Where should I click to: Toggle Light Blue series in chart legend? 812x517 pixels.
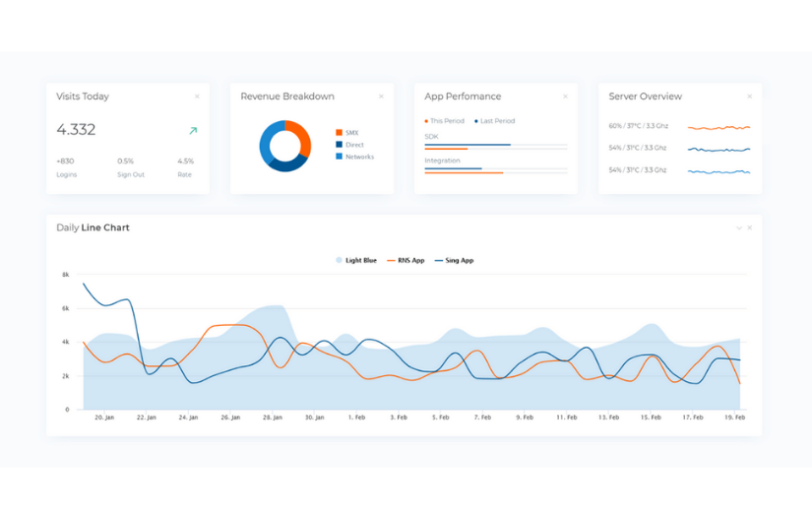[356, 261]
